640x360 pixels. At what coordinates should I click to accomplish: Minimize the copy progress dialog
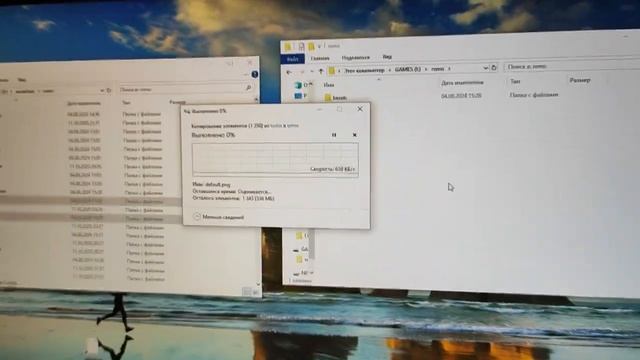pyautogui.click(x=320, y=109)
